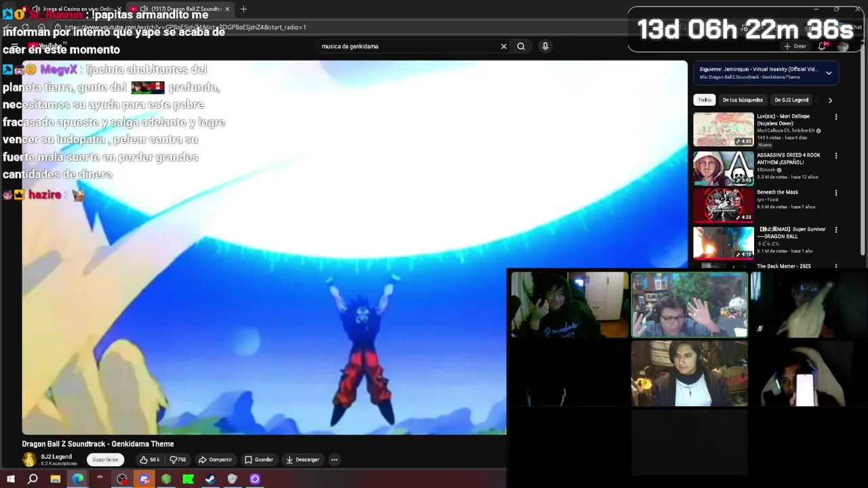Clear the YouTube search box text
This screenshot has height=488, width=868.
coord(504,46)
